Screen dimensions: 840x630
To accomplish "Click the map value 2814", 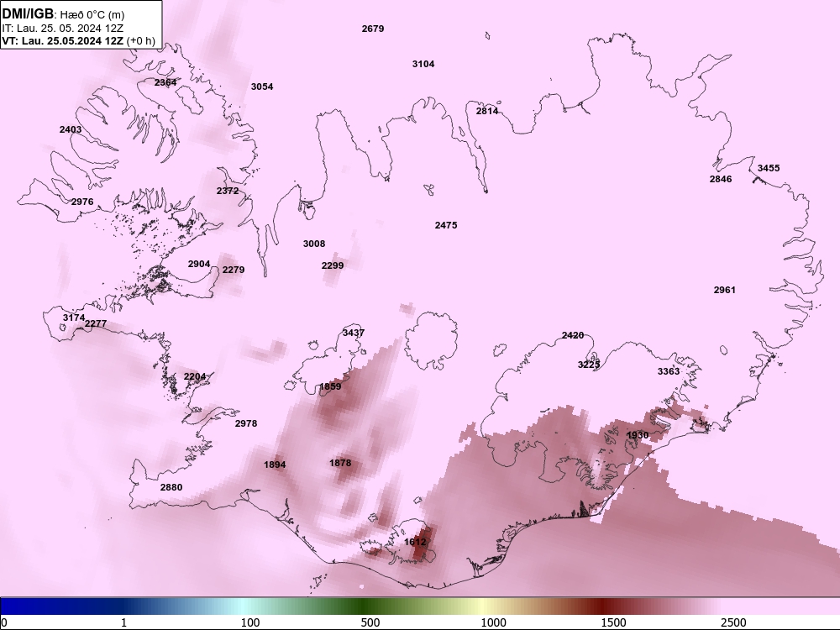I will coord(487,112).
